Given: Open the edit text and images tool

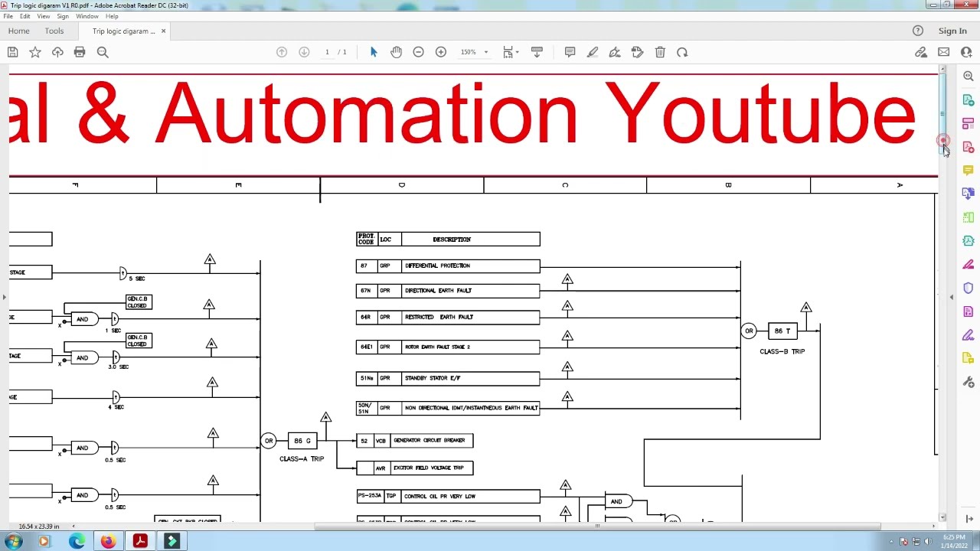Looking at the screenshot, I should pyautogui.click(x=637, y=52).
